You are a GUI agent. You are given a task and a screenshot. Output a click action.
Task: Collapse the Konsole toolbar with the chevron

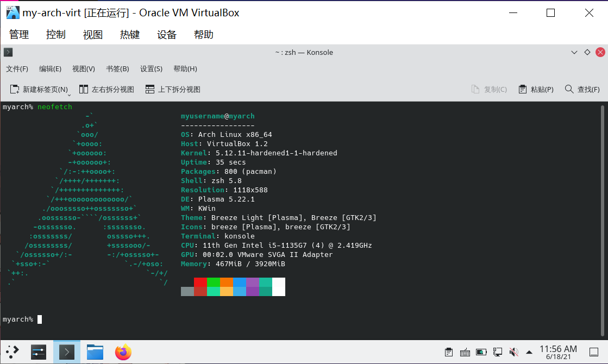[574, 52]
